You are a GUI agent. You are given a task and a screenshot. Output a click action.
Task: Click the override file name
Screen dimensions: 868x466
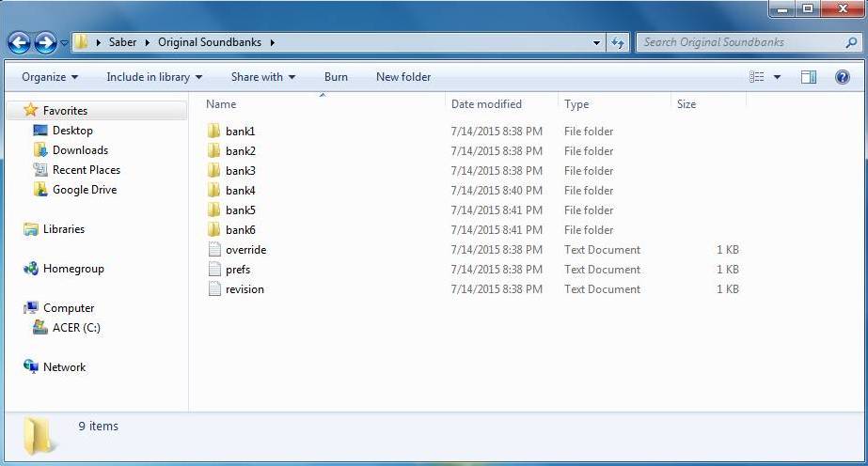point(245,250)
